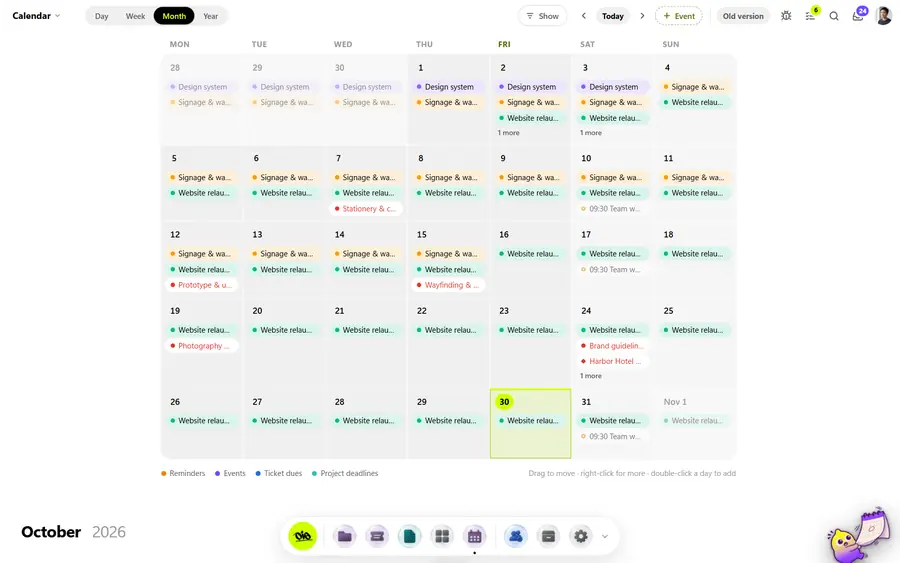This screenshot has height=563, width=900.
Task: Toggle the Project deadlines legend filter
Action: point(345,473)
